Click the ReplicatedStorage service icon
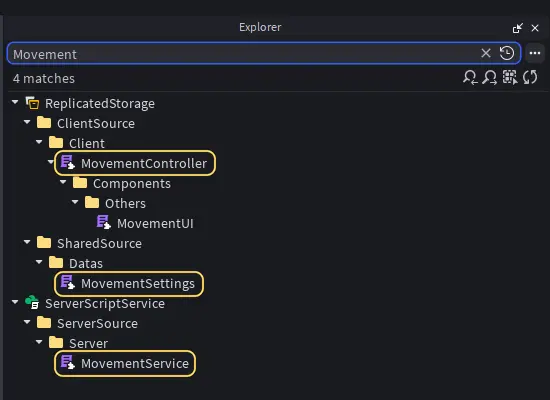This screenshot has height=400, width=550. coord(32,103)
